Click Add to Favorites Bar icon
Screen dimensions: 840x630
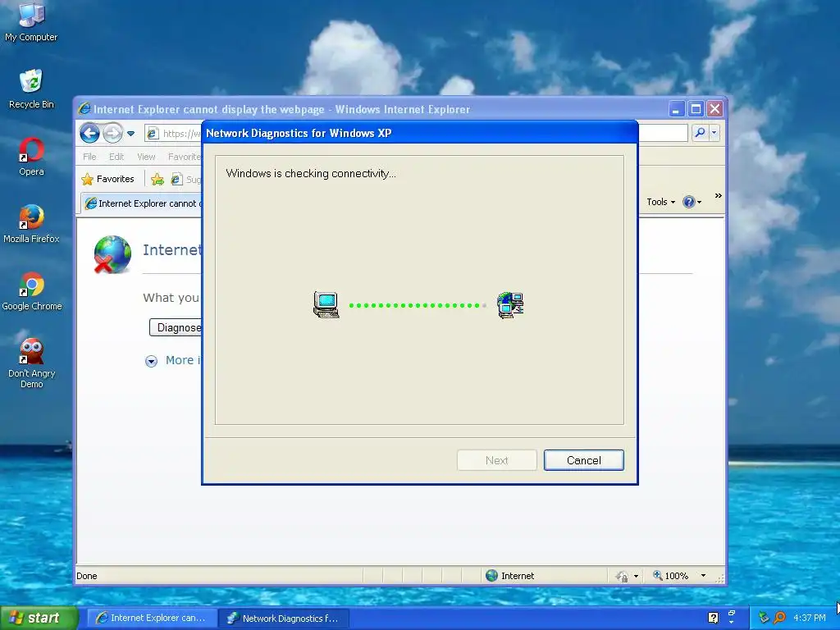coord(157,180)
